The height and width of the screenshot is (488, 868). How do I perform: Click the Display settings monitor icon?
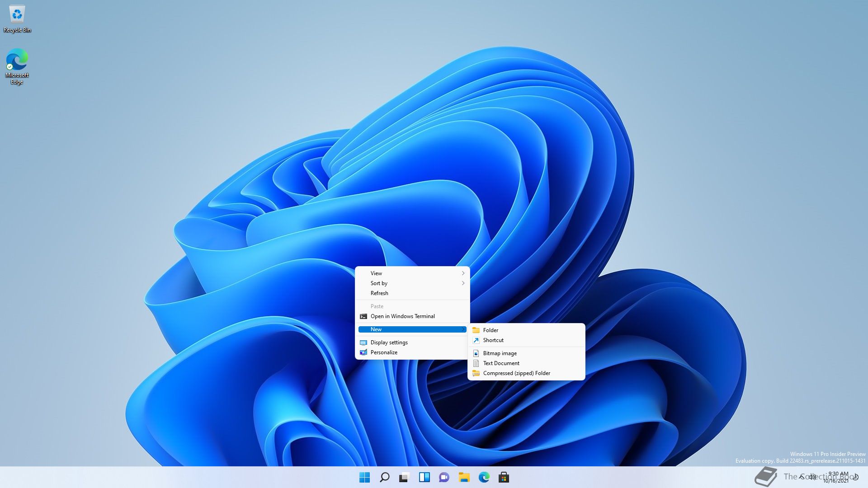pyautogui.click(x=363, y=343)
